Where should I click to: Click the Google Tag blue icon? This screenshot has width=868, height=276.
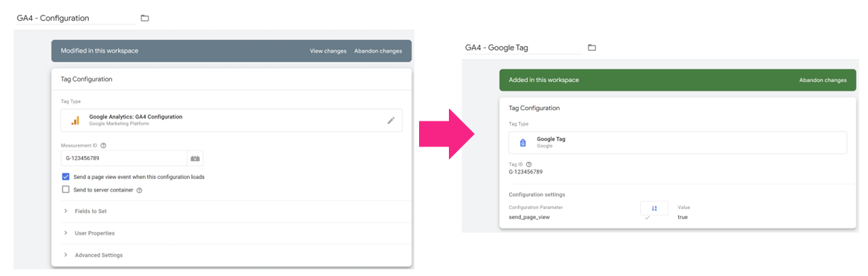coord(522,142)
